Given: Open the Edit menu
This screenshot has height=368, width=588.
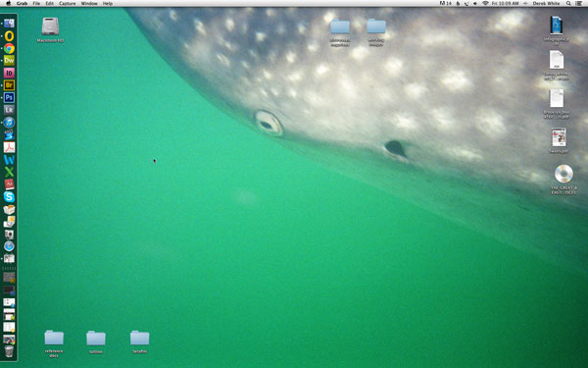Looking at the screenshot, I should click(x=50, y=3).
